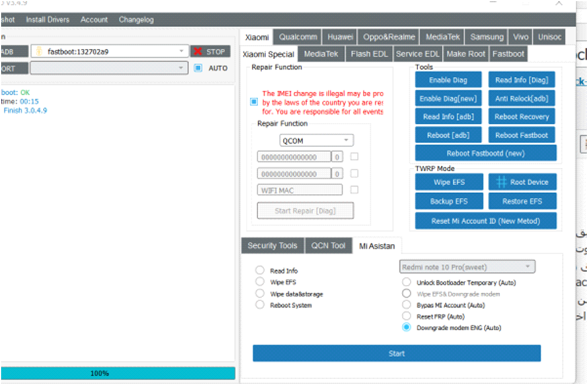This screenshot has width=588, height=385.
Task: Toggle the AUTO port checkbox
Action: tap(198, 68)
